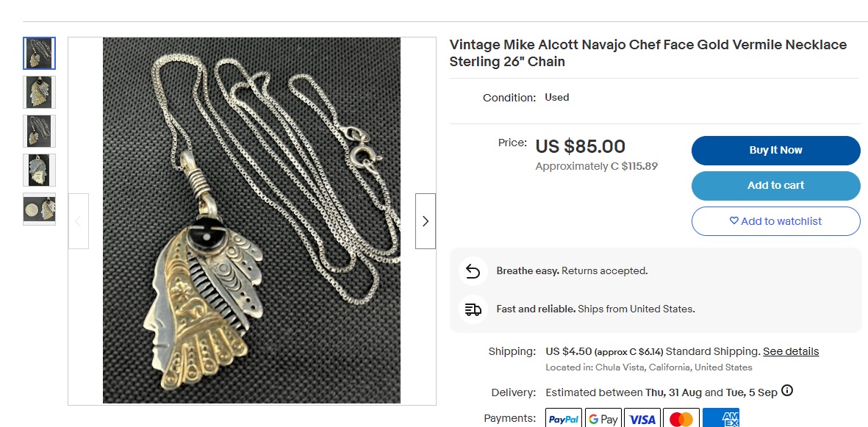Click the returns accepted arrow icon
The height and width of the screenshot is (427, 868).
point(473,271)
